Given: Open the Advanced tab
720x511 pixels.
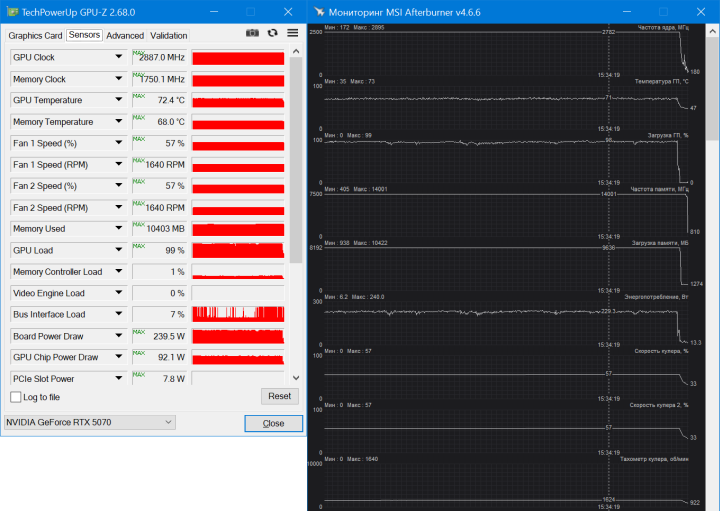Looking at the screenshot, I should point(125,35).
